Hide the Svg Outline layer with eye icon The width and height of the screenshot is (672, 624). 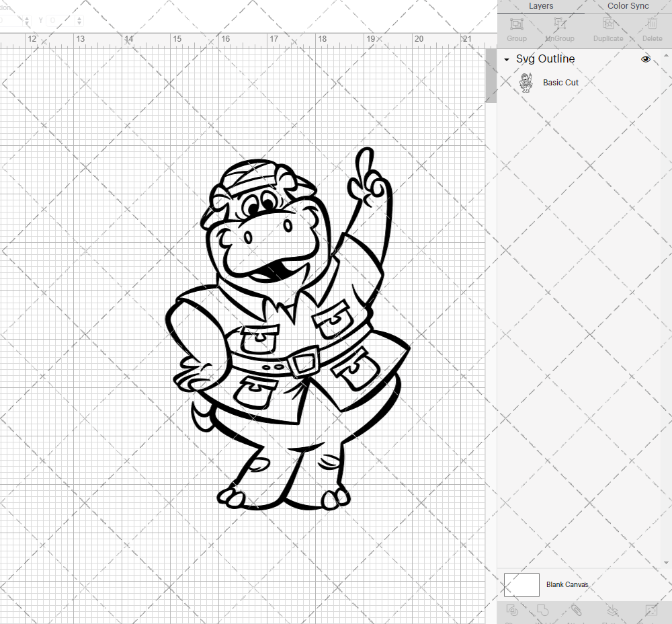646,59
